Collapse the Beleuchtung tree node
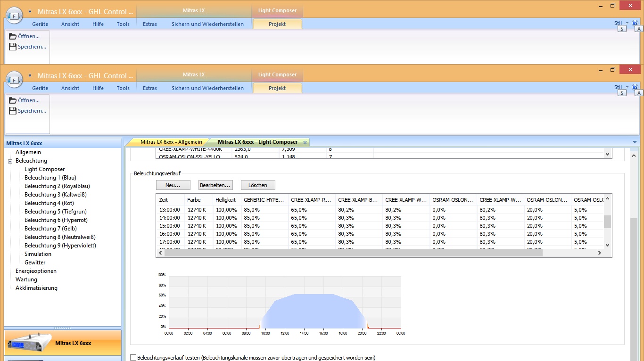 [x=10, y=161]
